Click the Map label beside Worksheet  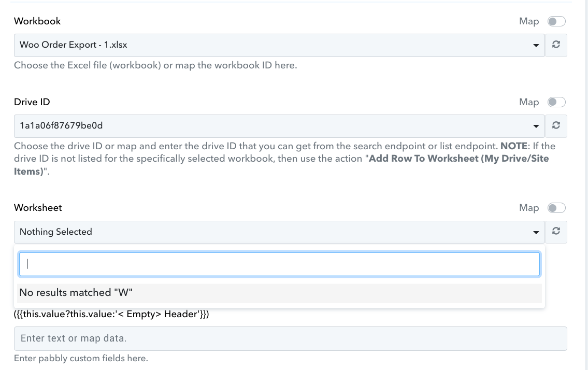pos(529,208)
